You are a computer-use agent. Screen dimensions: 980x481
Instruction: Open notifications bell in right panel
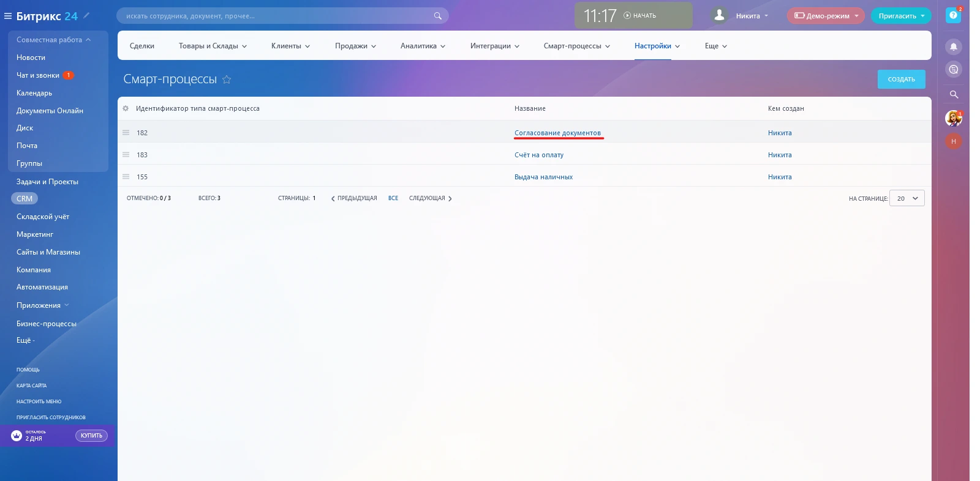coord(954,47)
